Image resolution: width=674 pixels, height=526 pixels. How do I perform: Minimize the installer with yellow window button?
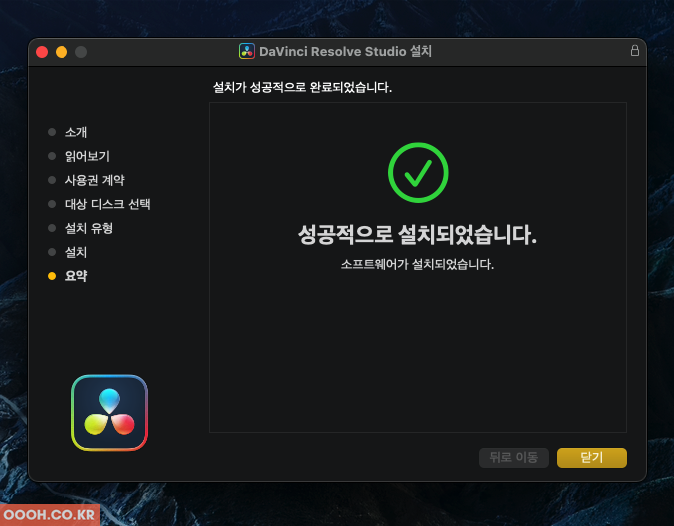pos(61,52)
